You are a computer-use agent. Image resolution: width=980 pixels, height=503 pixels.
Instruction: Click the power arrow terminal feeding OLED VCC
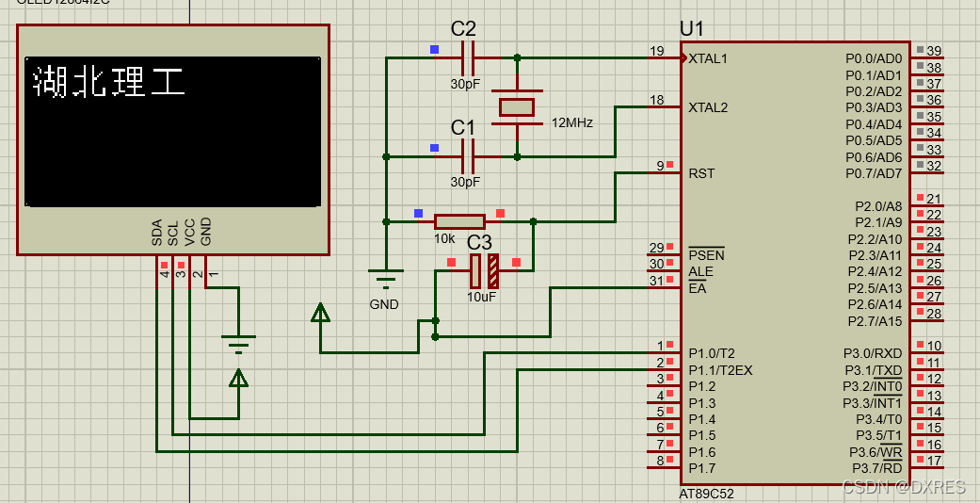(238, 378)
